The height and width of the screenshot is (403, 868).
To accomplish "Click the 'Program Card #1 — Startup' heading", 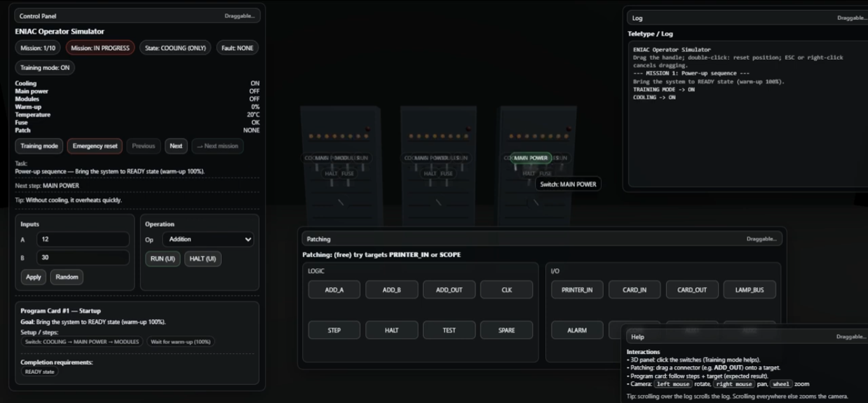I will click(60, 311).
